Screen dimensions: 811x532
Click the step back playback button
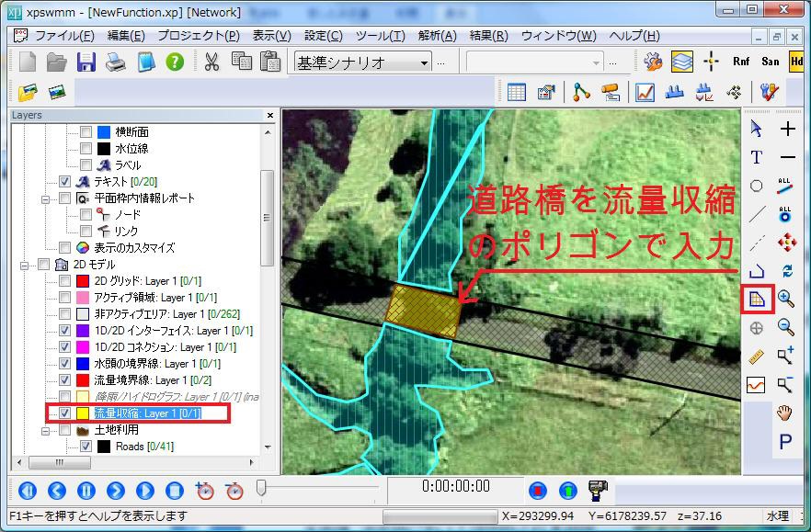[x=57, y=490]
